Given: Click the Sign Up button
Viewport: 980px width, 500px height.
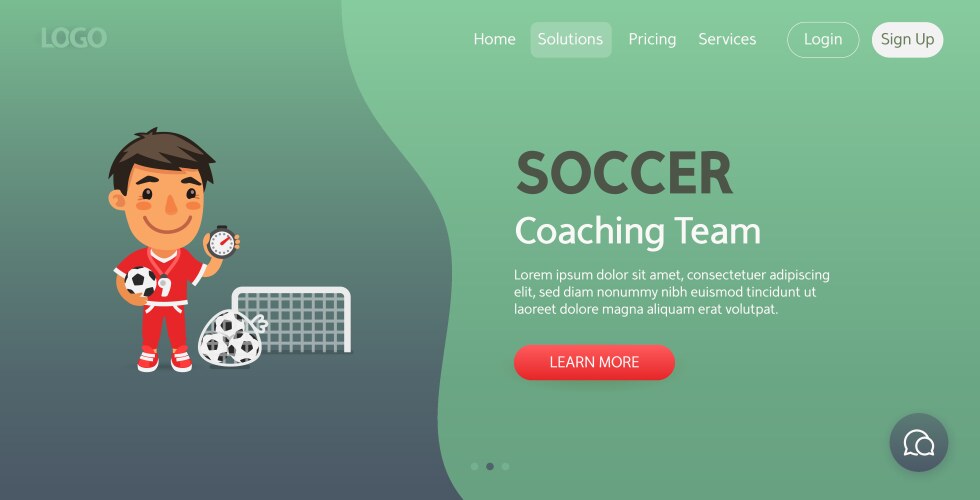Looking at the screenshot, I should (x=908, y=39).
